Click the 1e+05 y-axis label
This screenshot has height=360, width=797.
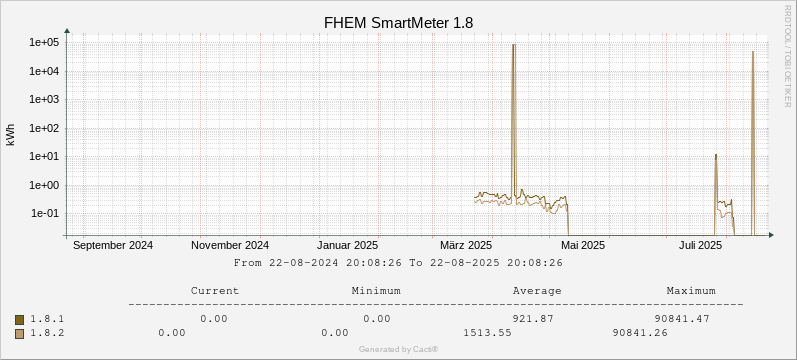click(45, 43)
